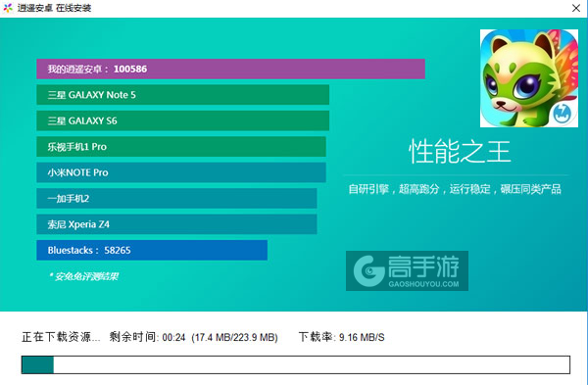This screenshot has width=588, height=385.
Task: Click the green cat game icon
Action: click(529, 78)
